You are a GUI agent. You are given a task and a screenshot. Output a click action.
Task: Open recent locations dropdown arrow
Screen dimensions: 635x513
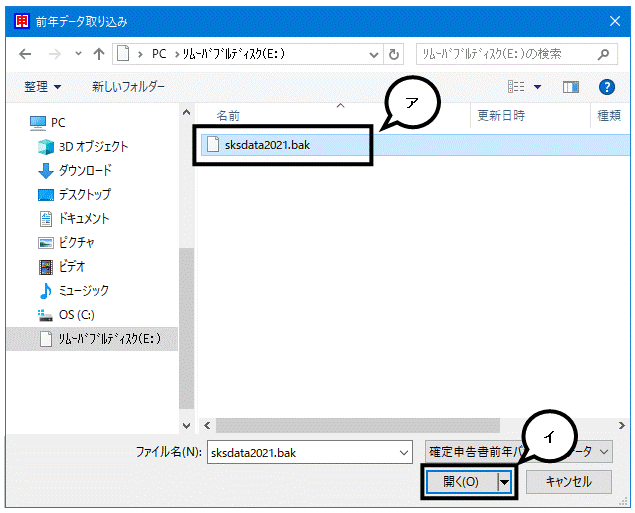79,53
